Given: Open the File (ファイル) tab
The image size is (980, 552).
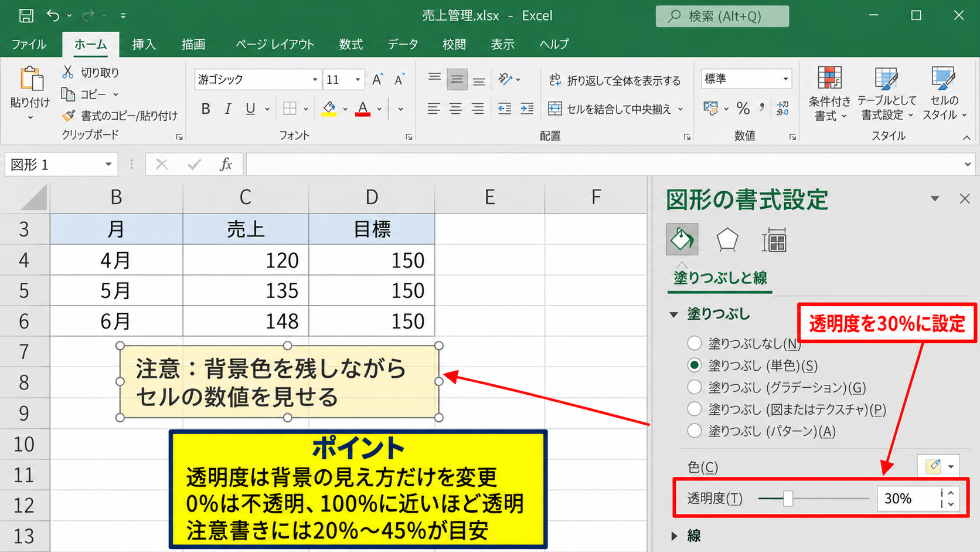Looking at the screenshot, I should [29, 45].
